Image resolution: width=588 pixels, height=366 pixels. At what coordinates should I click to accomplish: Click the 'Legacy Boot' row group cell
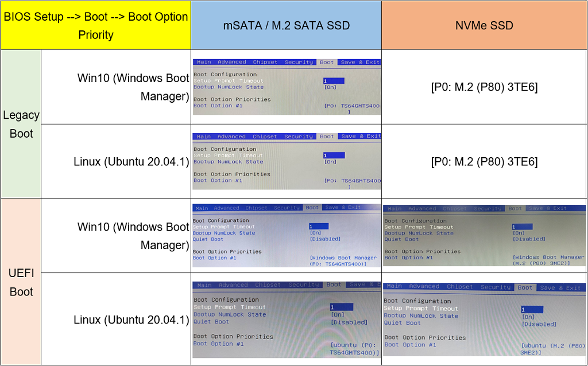(x=21, y=124)
